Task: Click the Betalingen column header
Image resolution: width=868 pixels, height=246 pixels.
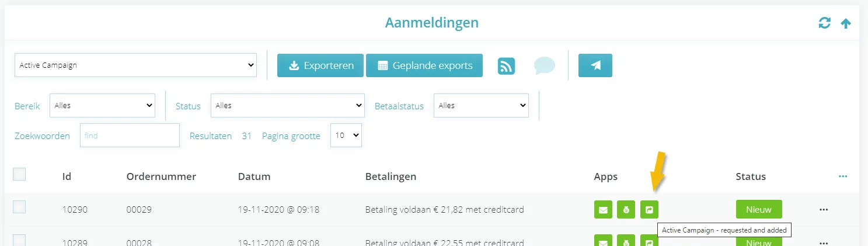Action: [x=391, y=176]
